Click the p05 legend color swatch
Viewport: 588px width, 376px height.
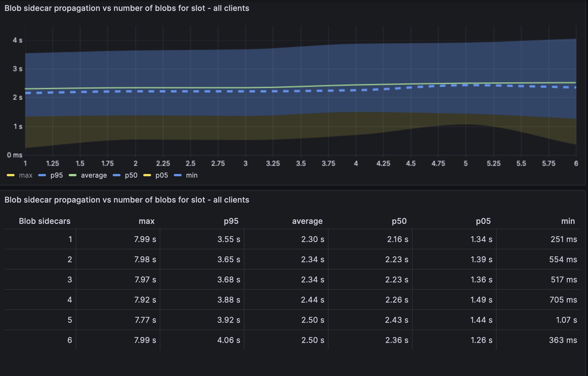point(147,175)
